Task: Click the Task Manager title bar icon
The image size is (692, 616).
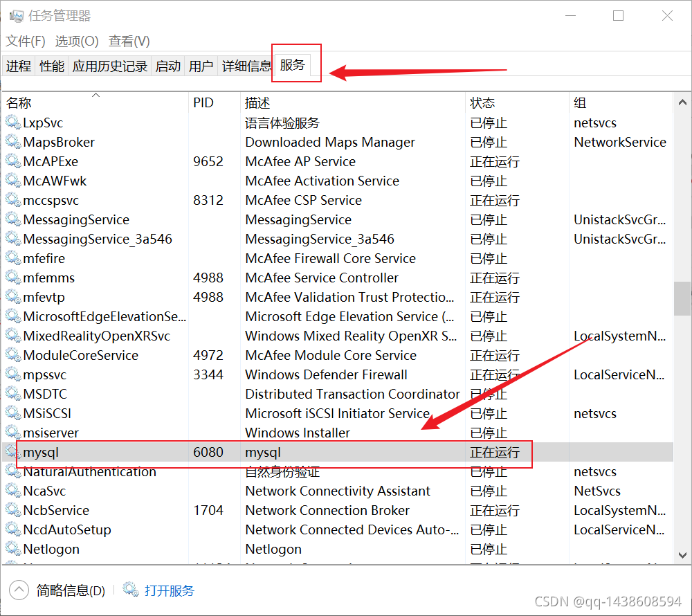Action: [17, 16]
